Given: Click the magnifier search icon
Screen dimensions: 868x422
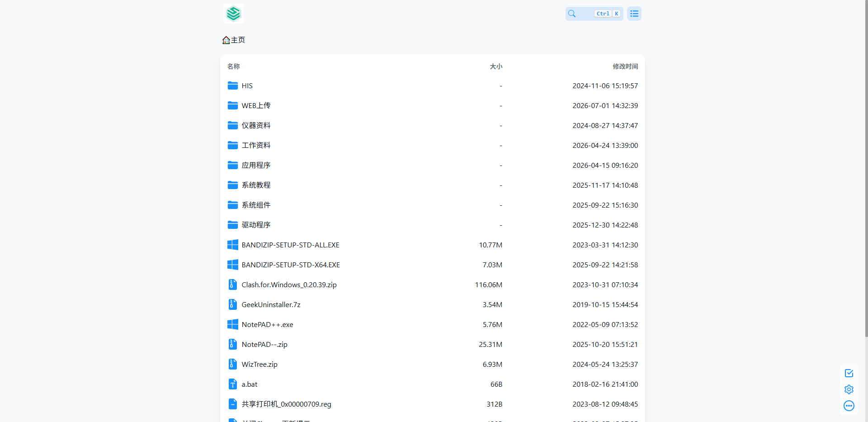Looking at the screenshot, I should point(572,14).
